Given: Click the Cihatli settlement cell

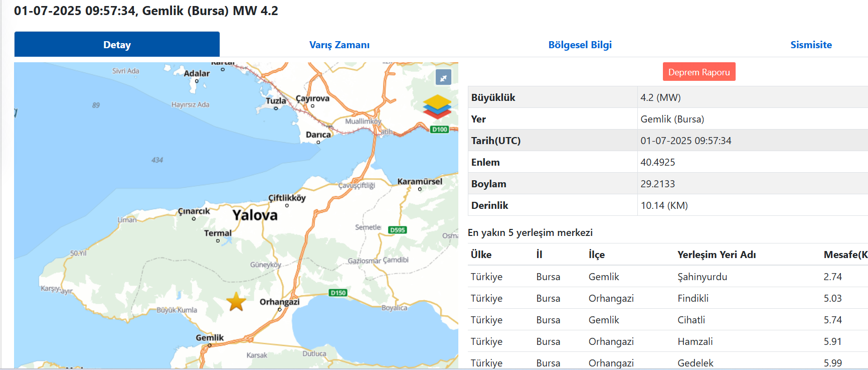Looking at the screenshot, I should coord(691,320).
